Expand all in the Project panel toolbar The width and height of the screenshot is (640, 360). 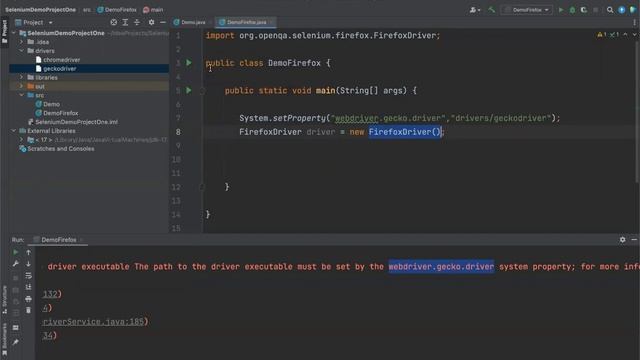coord(125,22)
